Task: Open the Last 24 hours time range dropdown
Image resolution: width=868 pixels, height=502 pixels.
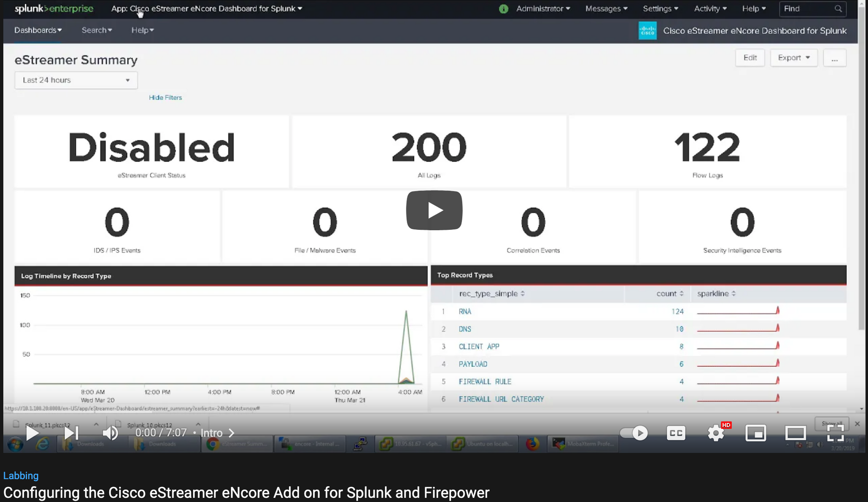Action: coord(76,80)
